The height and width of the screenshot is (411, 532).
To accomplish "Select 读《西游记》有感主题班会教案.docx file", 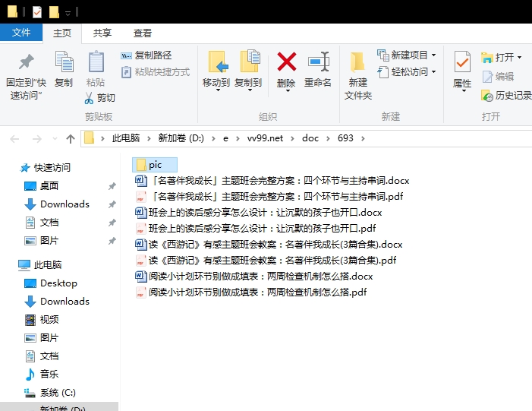I will tap(269, 244).
